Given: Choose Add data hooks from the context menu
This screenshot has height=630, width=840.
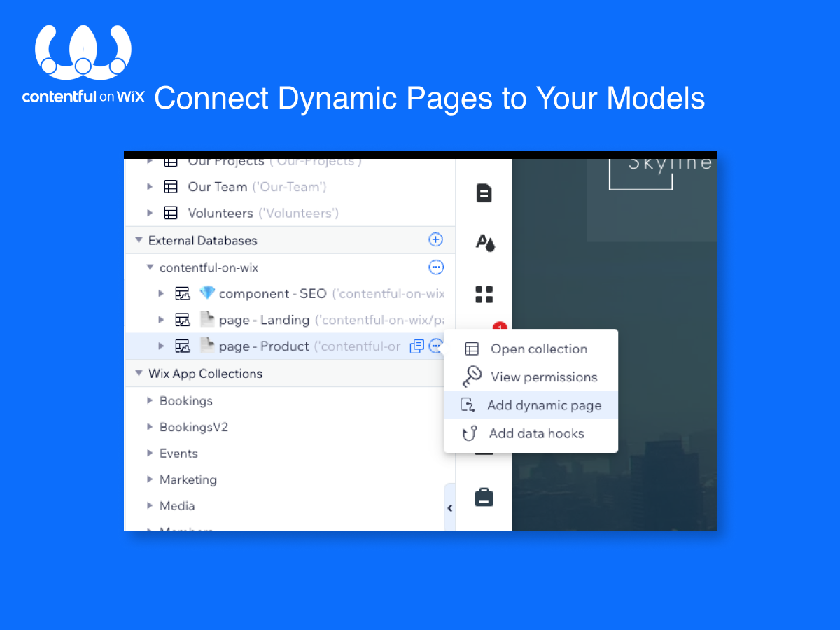Looking at the screenshot, I should click(x=531, y=433).
